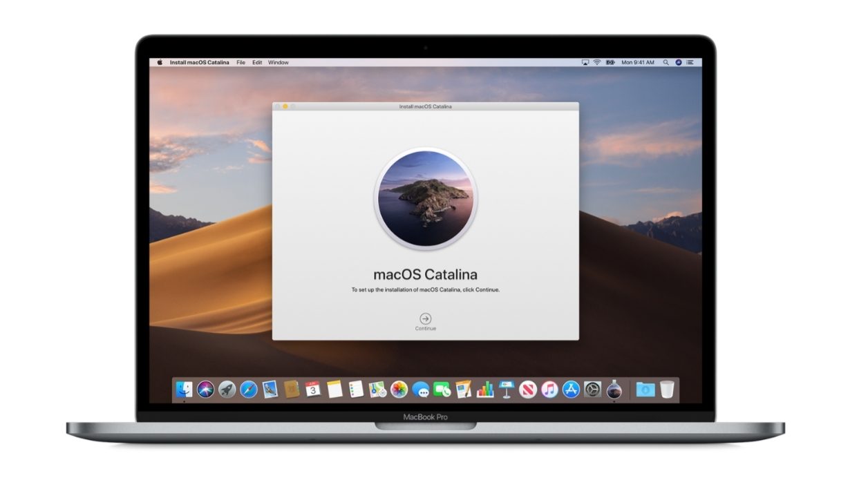Screen dimensions: 868x489
Task: Launch Numbers from the Dock
Action: pyautogui.click(x=485, y=390)
